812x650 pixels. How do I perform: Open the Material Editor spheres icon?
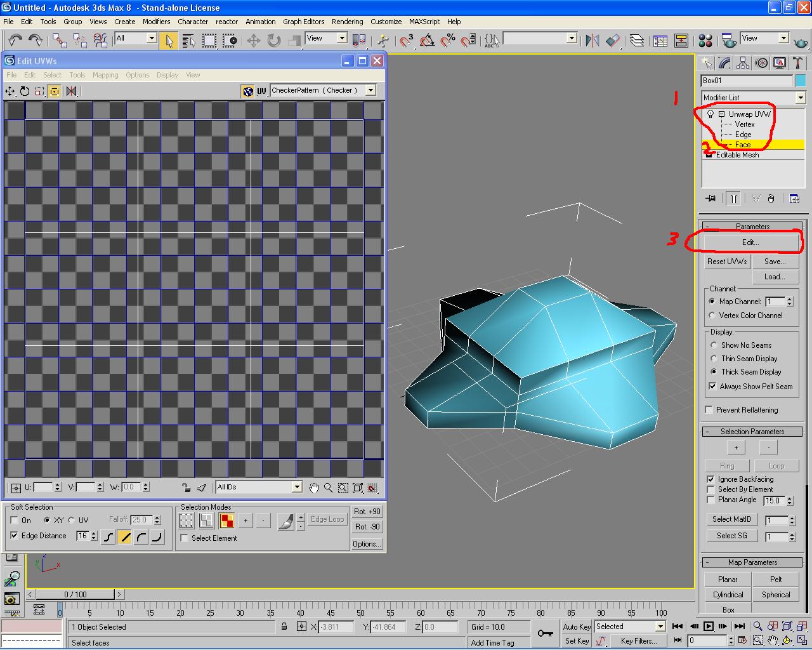point(705,41)
